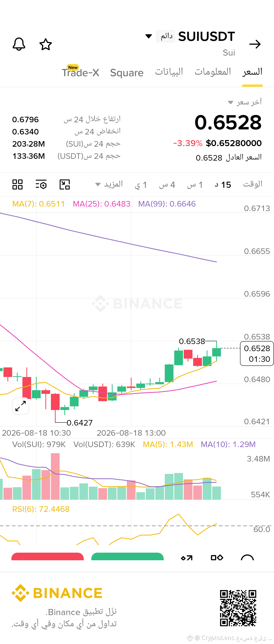This screenshot has height=644, width=274.
Task: Expand the المزيد timeframe dropdown
Action: coord(109,184)
